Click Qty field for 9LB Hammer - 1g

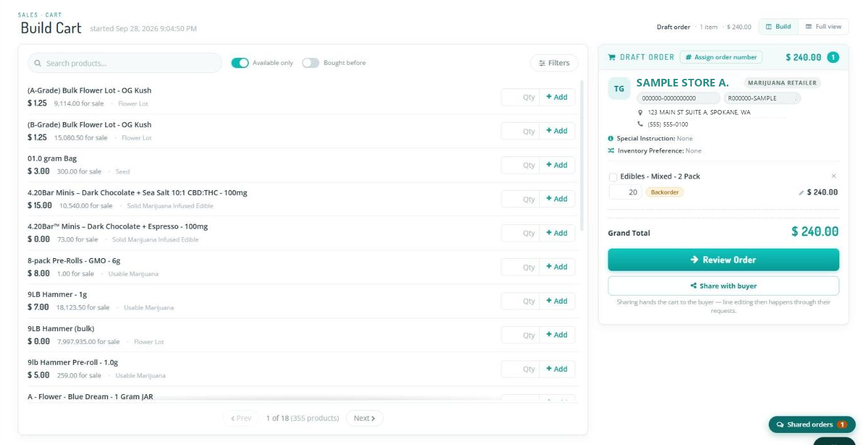click(x=520, y=301)
